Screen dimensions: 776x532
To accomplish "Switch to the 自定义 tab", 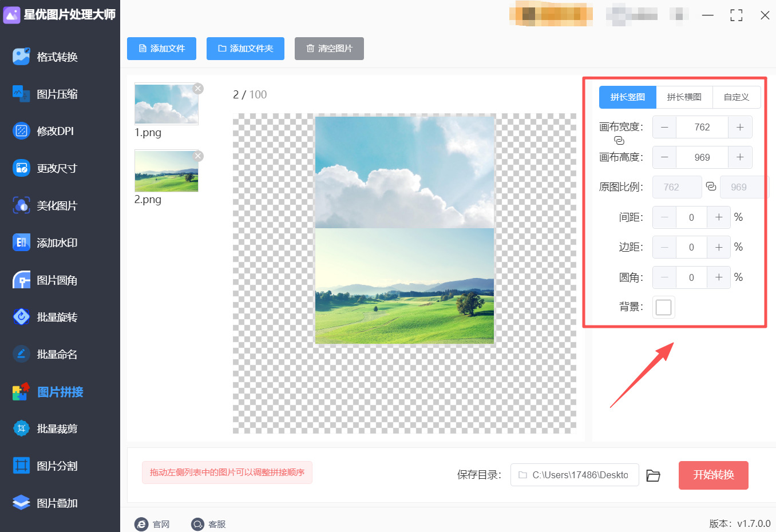I will tap(737, 97).
